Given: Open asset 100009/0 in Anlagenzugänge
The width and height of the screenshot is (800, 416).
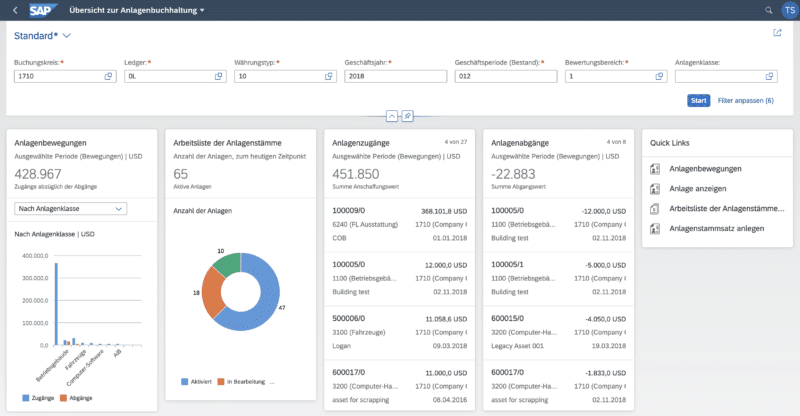Looking at the screenshot, I should click(x=399, y=225).
